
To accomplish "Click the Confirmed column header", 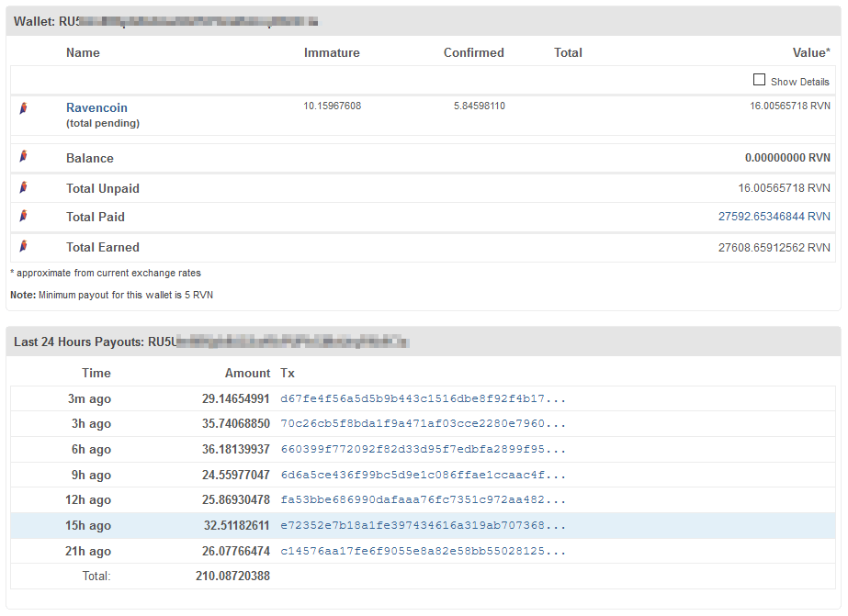I will click(473, 52).
